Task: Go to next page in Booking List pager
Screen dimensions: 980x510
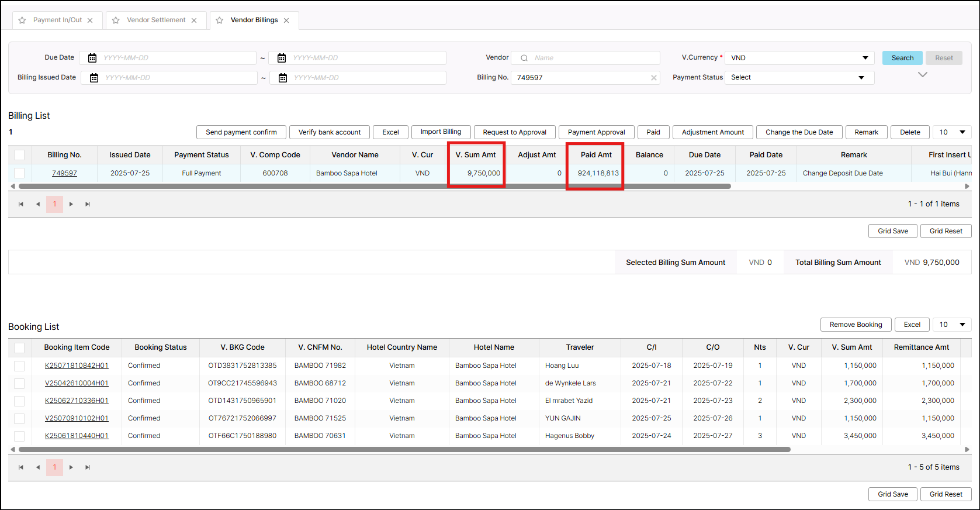Action: point(71,467)
